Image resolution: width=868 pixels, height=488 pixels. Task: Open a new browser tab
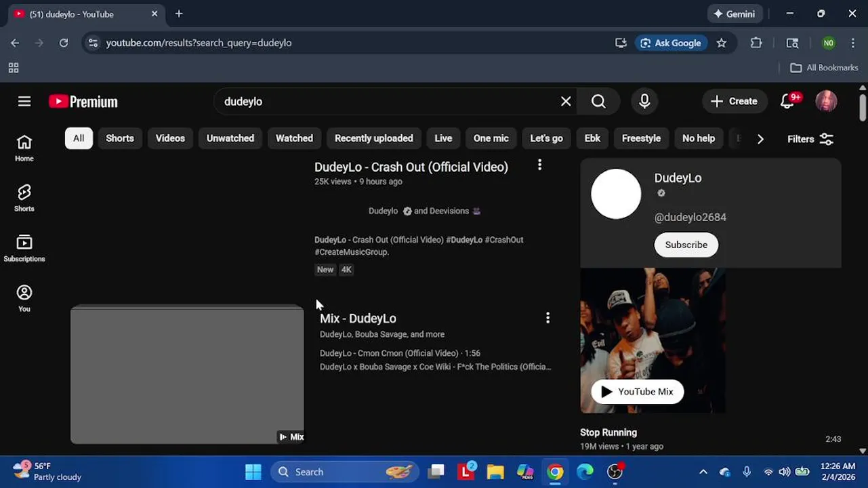[x=179, y=14]
